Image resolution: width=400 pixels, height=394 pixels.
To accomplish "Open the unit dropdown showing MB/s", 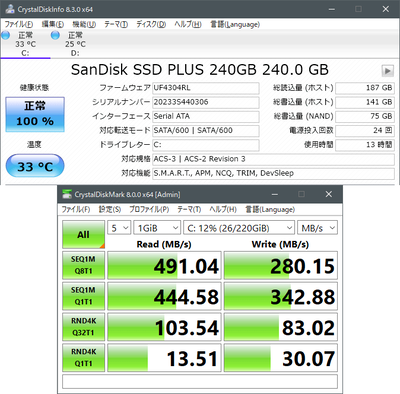I will 317,228.
